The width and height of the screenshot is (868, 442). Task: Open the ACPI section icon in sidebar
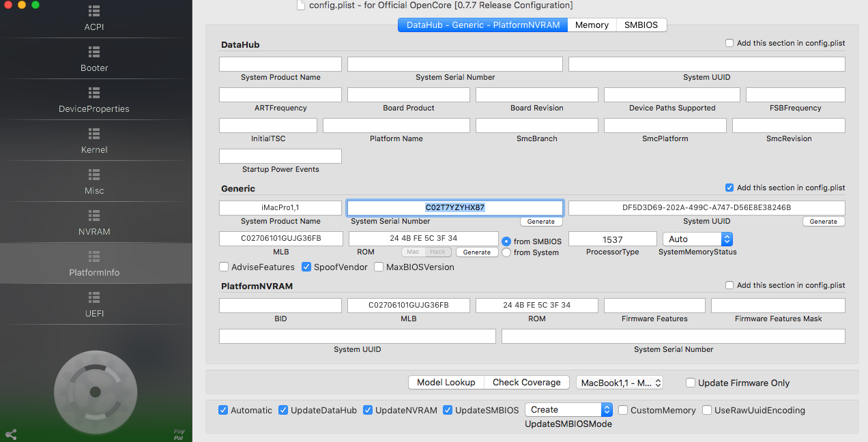[94, 12]
